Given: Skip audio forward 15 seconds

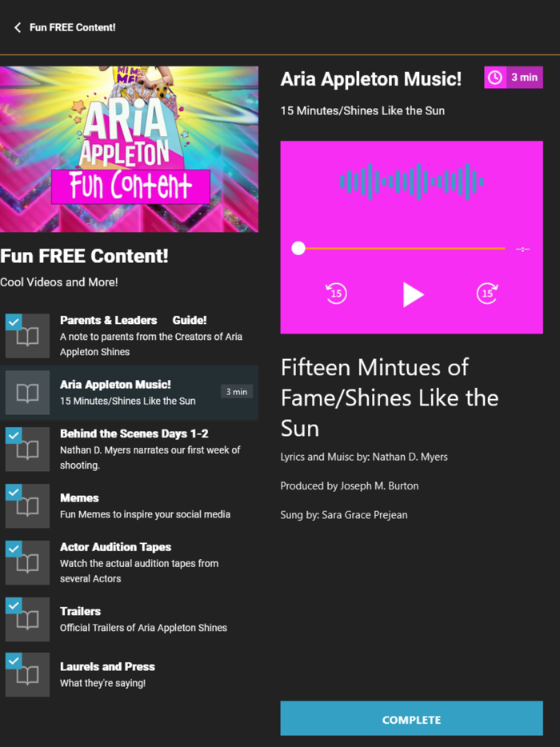Looking at the screenshot, I should click(x=487, y=293).
